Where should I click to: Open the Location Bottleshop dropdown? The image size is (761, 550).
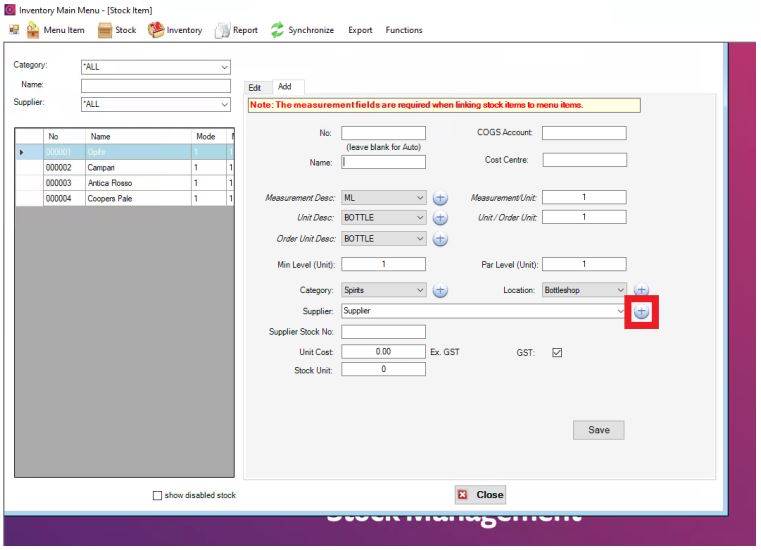(620, 290)
